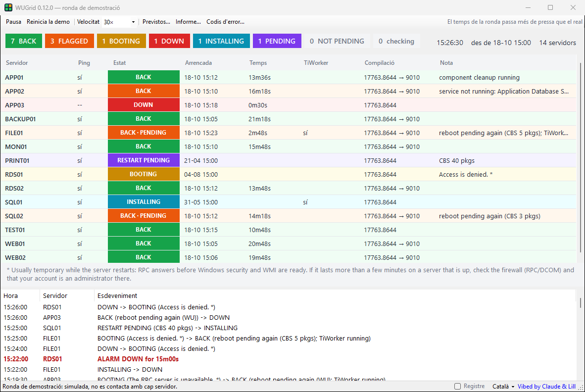Image resolution: width=585 pixels, height=392 pixels.
Task: Click the server grid vertical scrollbar
Action: pyautogui.click(x=580, y=158)
